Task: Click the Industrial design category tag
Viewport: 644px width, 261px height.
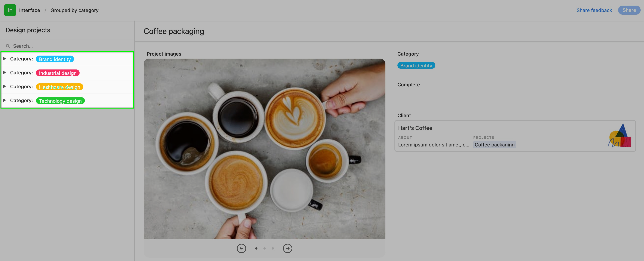Action: [57, 73]
